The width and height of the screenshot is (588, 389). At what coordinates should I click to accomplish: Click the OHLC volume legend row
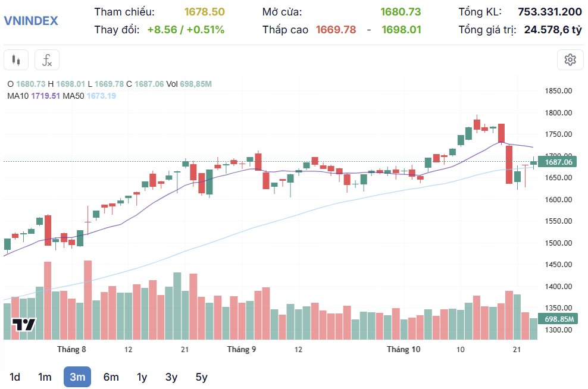click(109, 84)
